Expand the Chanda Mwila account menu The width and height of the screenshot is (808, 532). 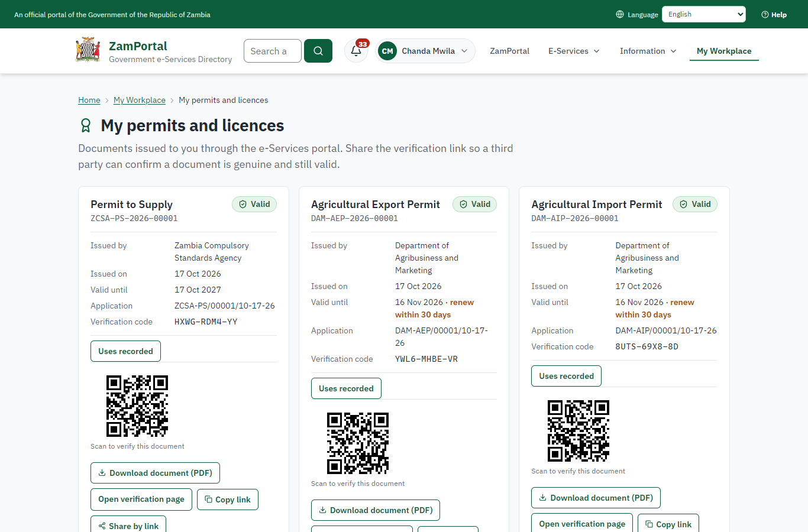click(x=425, y=51)
